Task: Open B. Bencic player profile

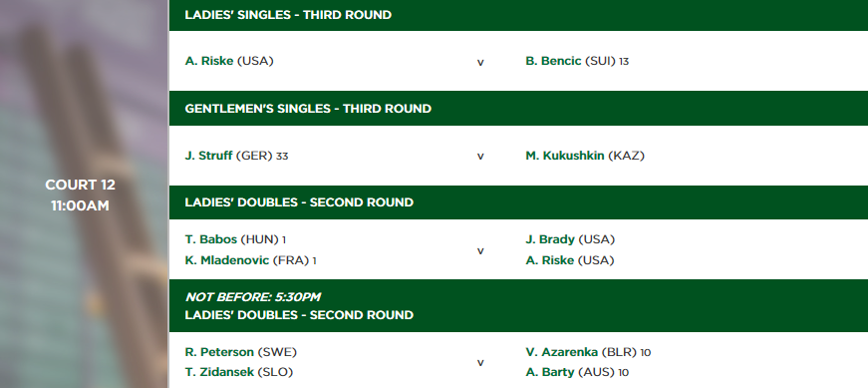Action: pyautogui.click(x=553, y=61)
